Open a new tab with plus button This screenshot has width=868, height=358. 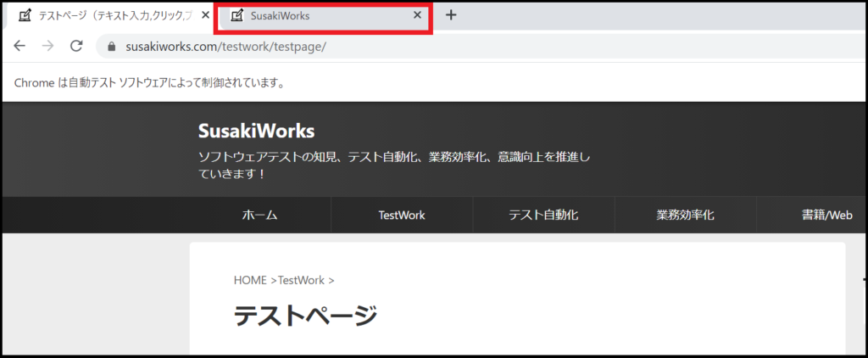(451, 15)
